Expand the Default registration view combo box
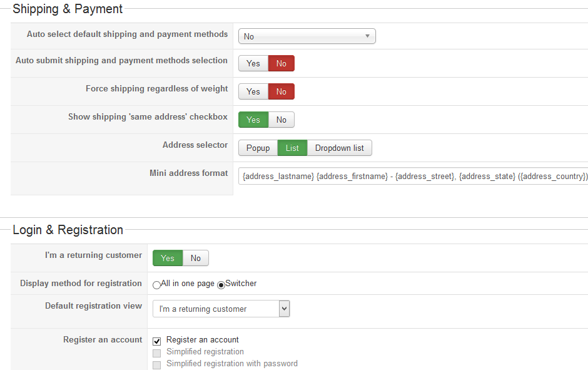This screenshot has height=370, width=588. [216, 309]
